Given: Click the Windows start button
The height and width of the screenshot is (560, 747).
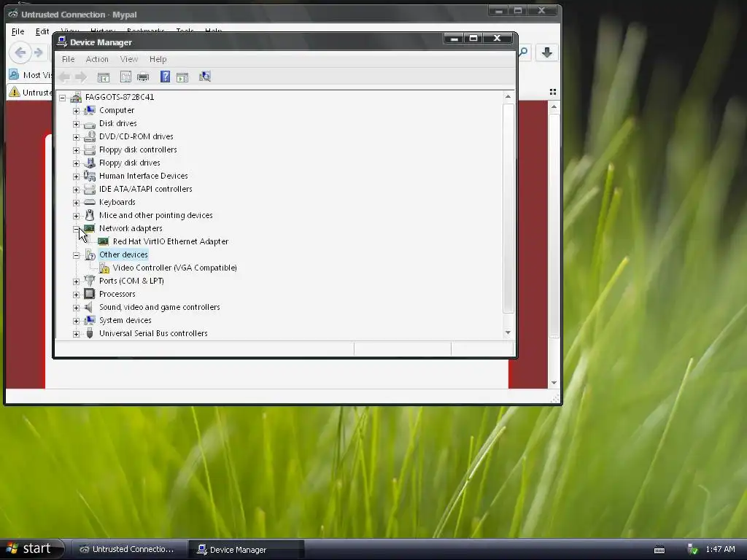Looking at the screenshot, I should (31, 548).
